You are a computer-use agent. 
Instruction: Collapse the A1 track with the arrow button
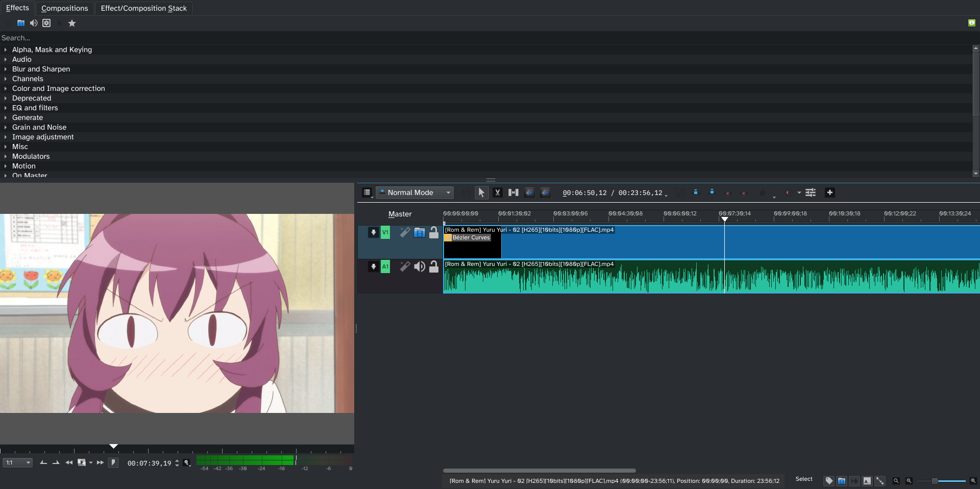(x=374, y=266)
